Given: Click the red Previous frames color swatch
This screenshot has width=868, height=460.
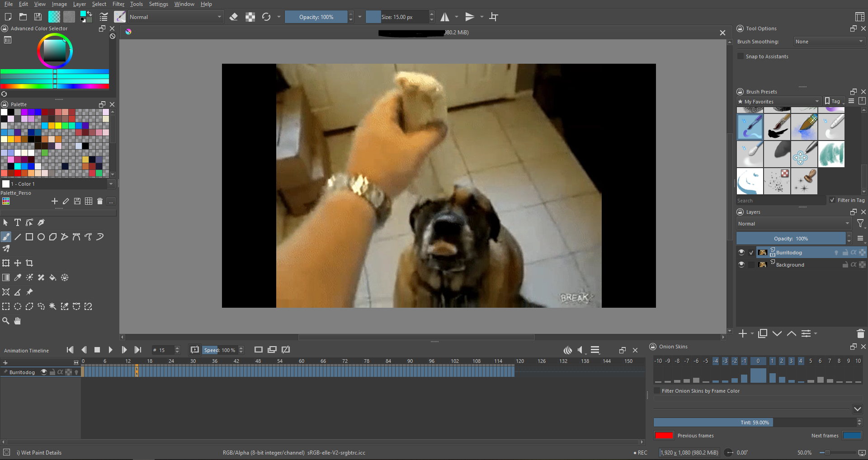Looking at the screenshot, I should [x=664, y=436].
